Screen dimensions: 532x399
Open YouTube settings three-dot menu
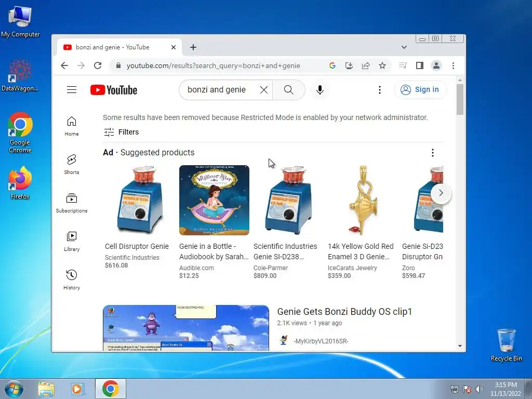[380, 90]
